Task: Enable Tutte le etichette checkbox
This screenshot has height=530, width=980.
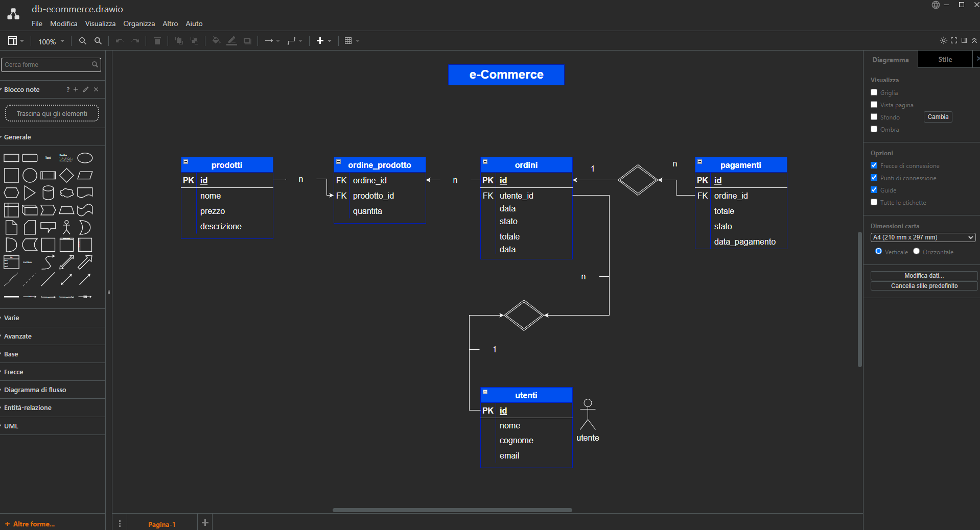Action: click(874, 202)
